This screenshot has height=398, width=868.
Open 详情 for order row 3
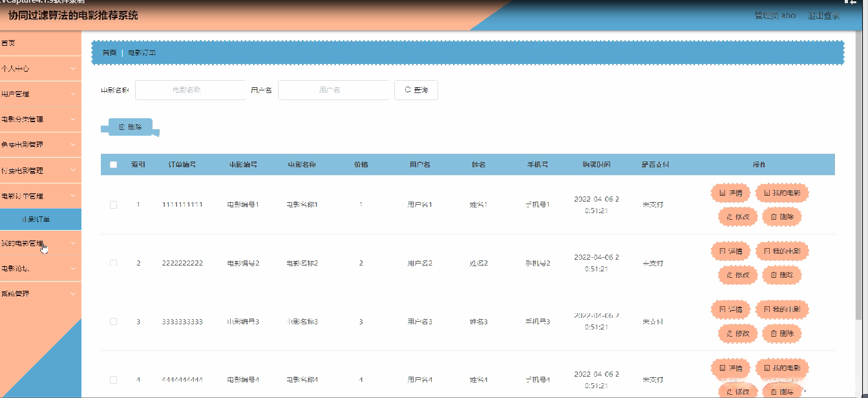tap(730, 309)
